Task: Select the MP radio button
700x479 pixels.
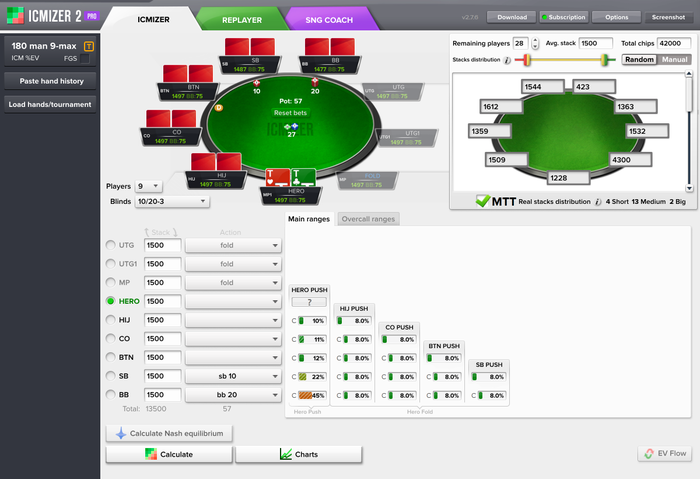Action: (110, 283)
